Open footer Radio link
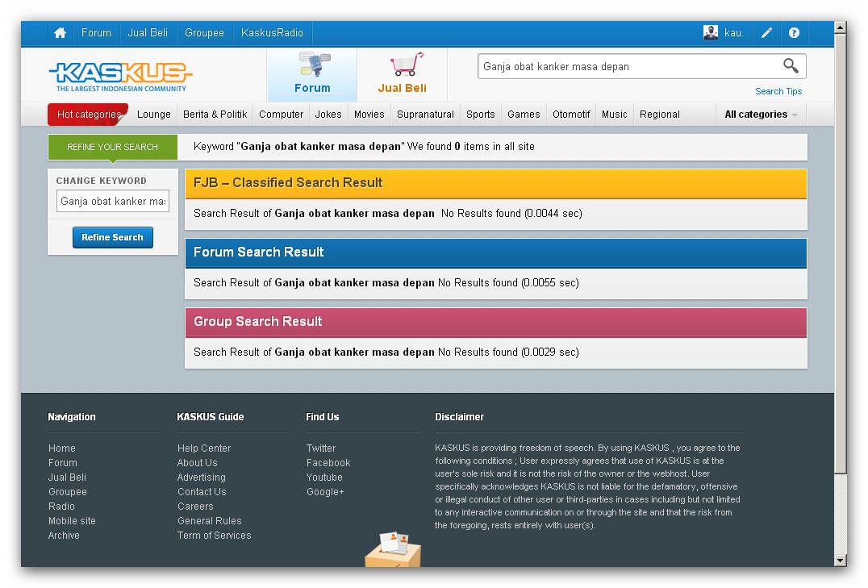 click(61, 506)
